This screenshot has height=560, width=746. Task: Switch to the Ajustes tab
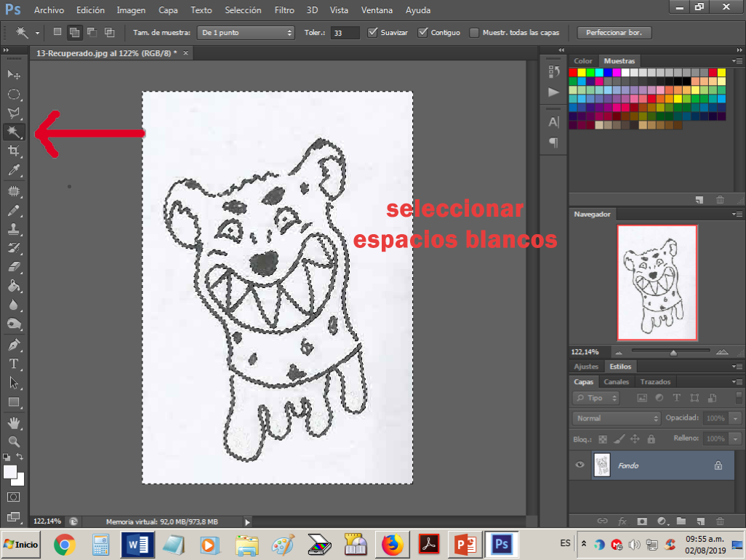(585, 367)
